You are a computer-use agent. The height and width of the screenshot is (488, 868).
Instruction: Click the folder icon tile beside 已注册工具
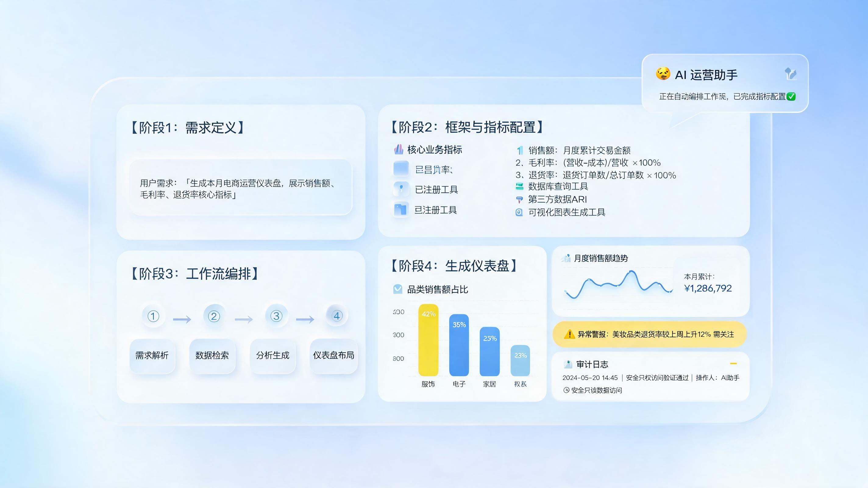pyautogui.click(x=401, y=210)
